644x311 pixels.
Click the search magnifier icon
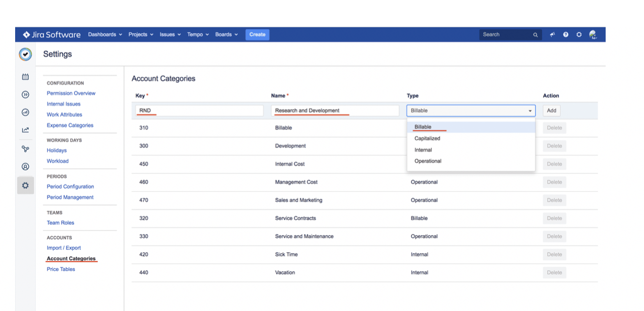[x=535, y=35]
